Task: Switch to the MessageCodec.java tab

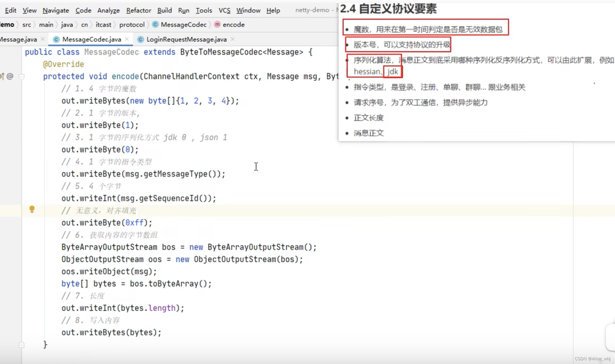Action: 92,39
